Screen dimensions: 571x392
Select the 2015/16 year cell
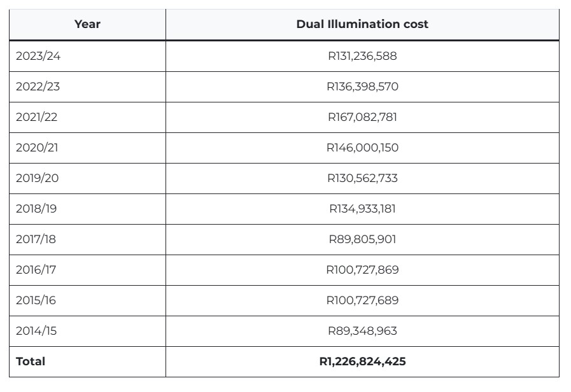point(87,300)
